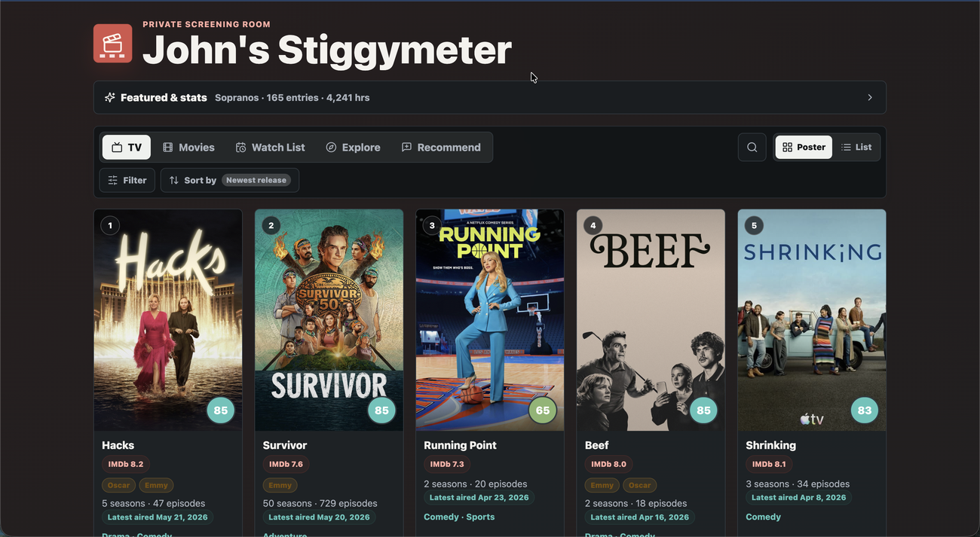Click the Newest release sort badge
980x537 pixels.
[x=256, y=181]
